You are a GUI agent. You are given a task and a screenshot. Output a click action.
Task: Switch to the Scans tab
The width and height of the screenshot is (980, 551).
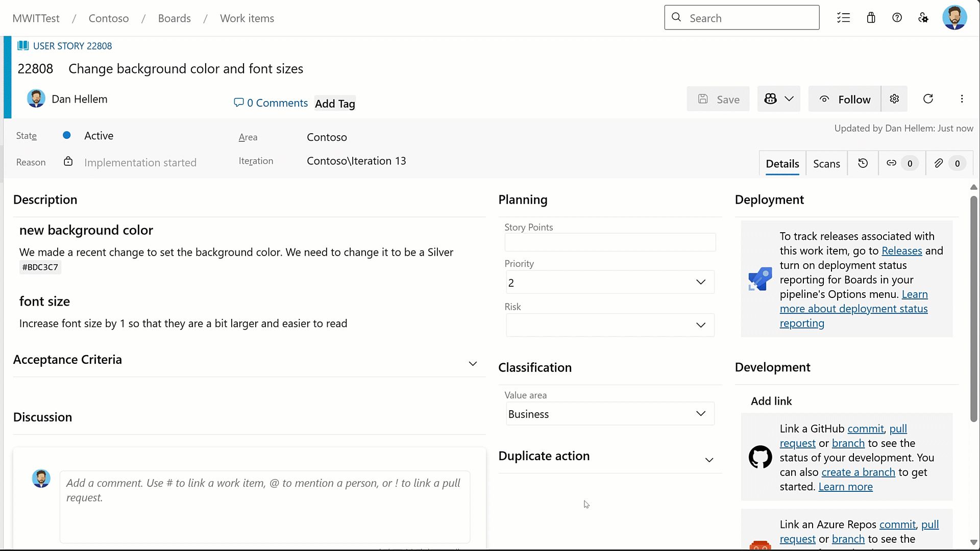click(826, 163)
